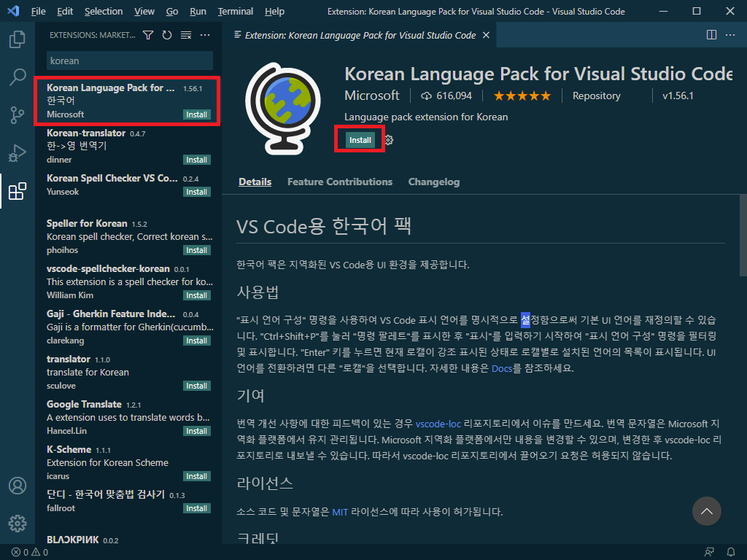747x560 pixels.
Task: Switch to Feature Contributions tab
Action: point(340,182)
